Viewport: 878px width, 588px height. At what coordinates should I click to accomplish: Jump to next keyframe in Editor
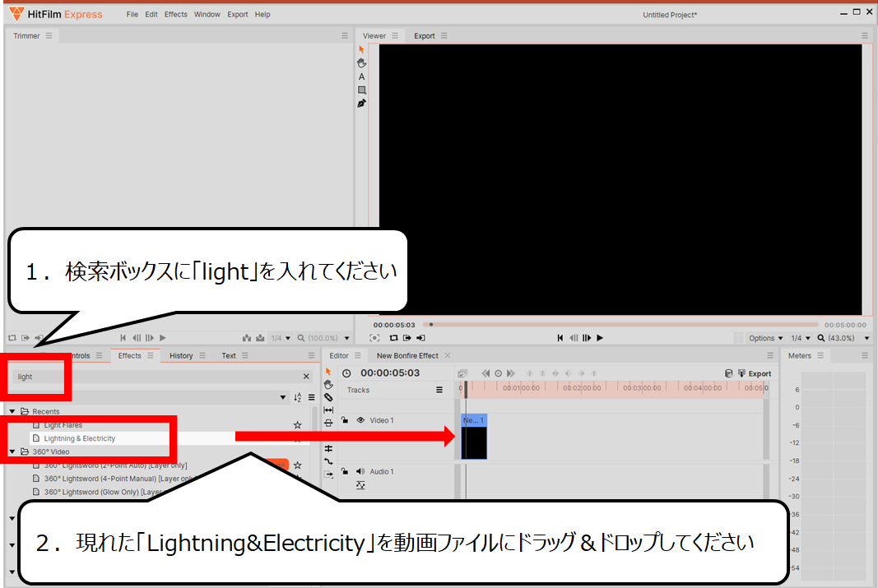[x=511, y=373]
